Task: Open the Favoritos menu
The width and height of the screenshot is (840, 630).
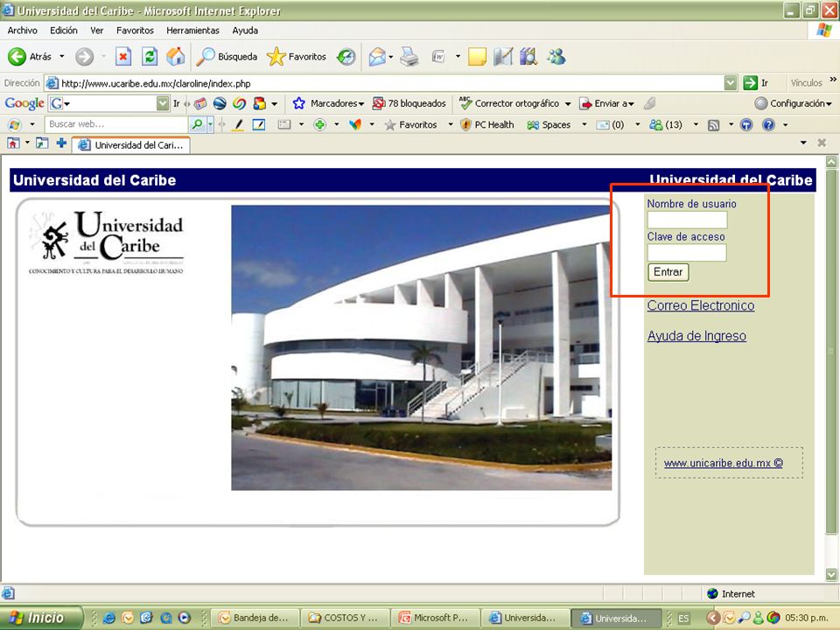Action: pos(135,31)
